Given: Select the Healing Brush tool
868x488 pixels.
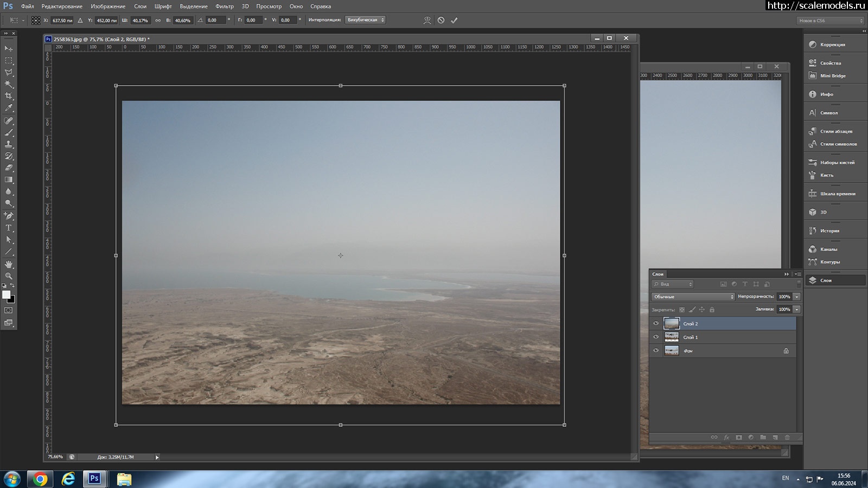Looking at the screenshot, I should 9,121.
